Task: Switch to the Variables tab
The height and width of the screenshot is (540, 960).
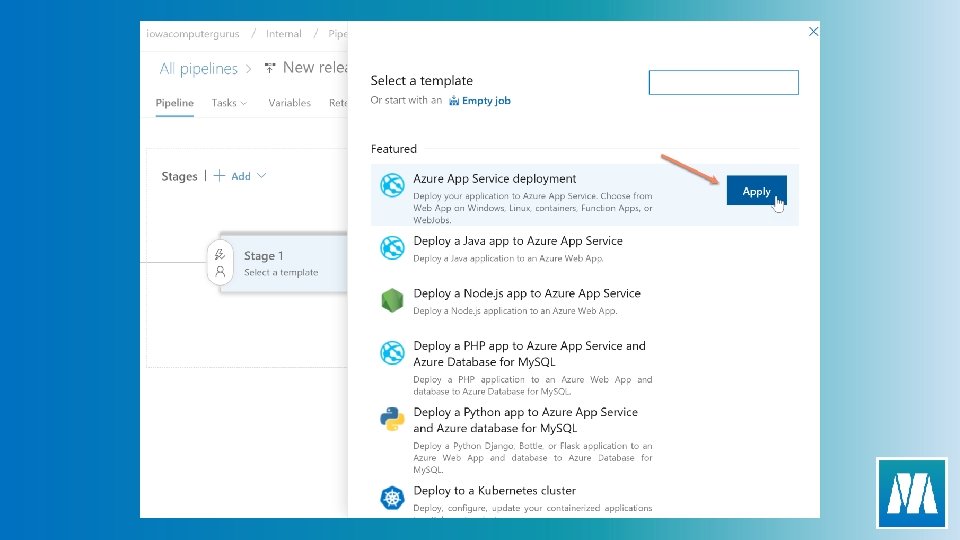Action: [289, 103]
